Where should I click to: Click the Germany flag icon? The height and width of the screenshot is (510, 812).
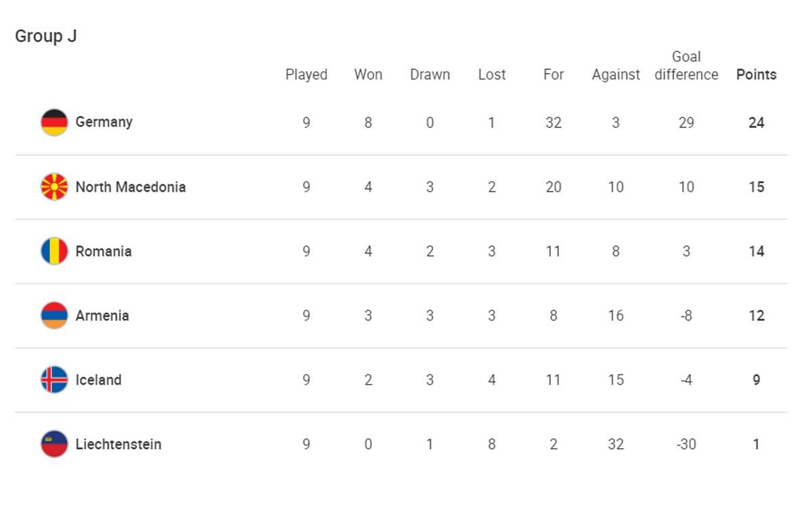(x=54, y=123)
